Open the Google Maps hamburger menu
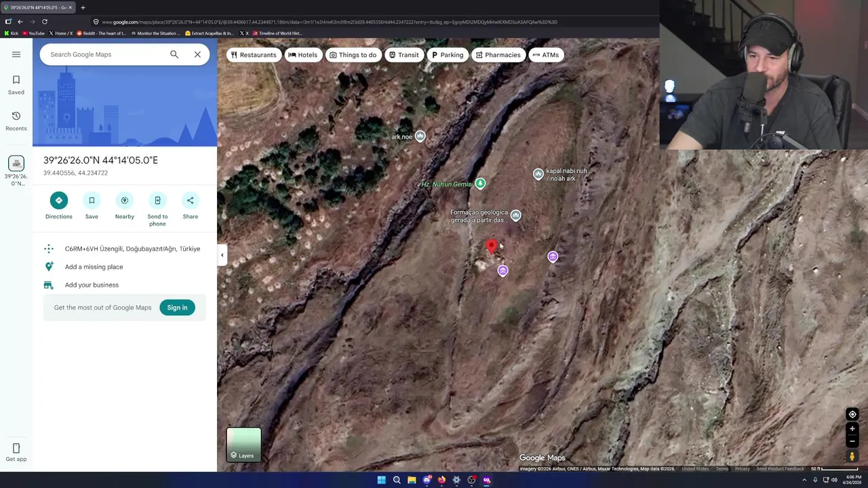 click(16, 54)
